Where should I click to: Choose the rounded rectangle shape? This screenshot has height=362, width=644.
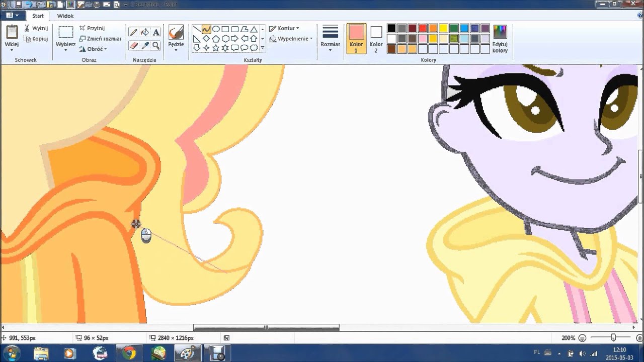235,29
